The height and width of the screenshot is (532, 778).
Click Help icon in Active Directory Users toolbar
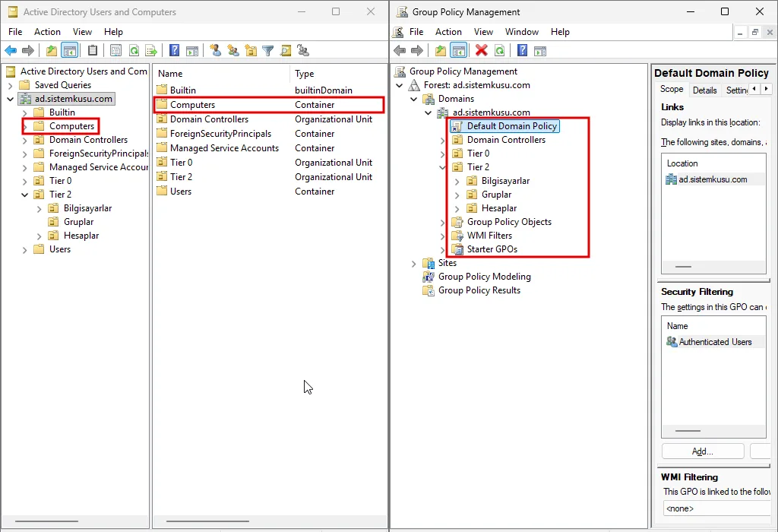coord(174,50)
